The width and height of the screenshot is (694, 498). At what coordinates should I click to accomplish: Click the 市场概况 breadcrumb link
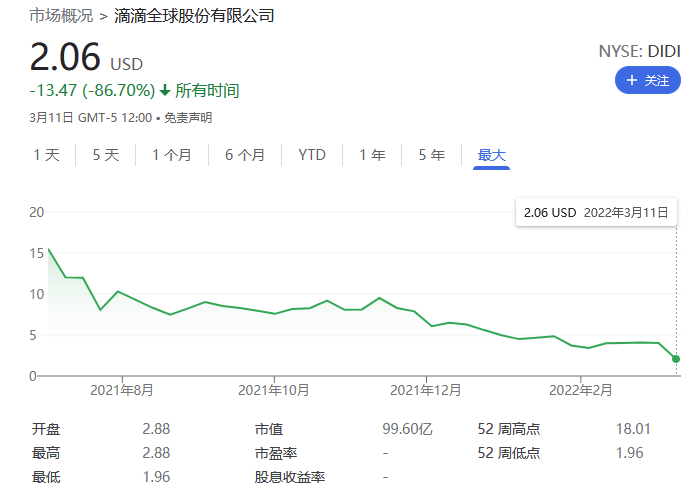[x=61, y=16]
